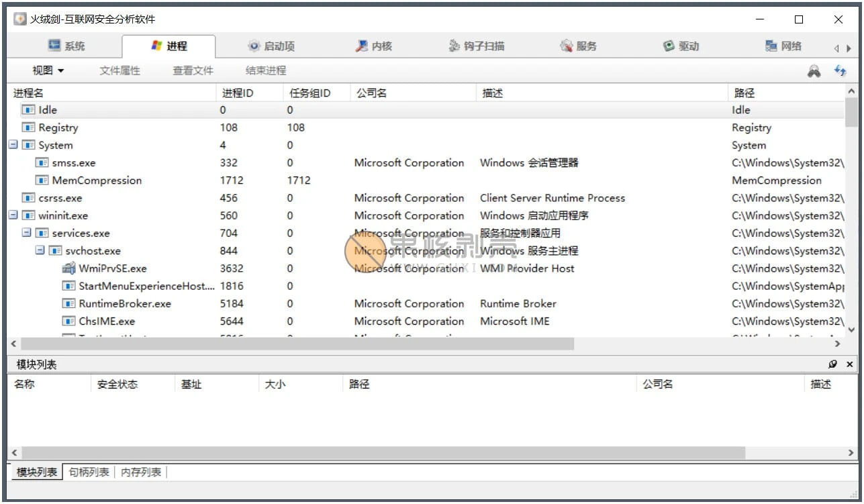This screenshot has height=504, width=864.
Task: Click the process list horizontal scrollbar thumb
Action: pos(297,344)
